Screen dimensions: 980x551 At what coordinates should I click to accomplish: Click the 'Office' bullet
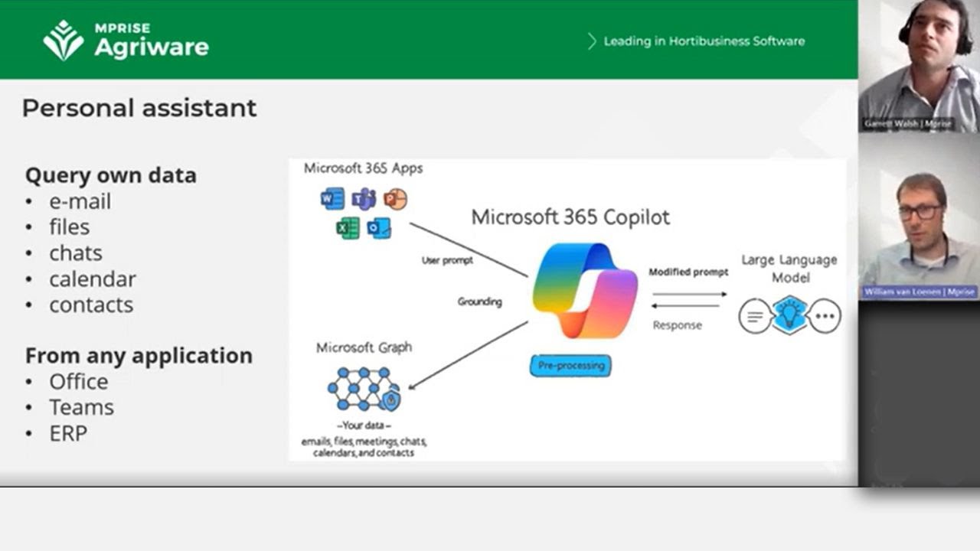(x=79, y=382)
